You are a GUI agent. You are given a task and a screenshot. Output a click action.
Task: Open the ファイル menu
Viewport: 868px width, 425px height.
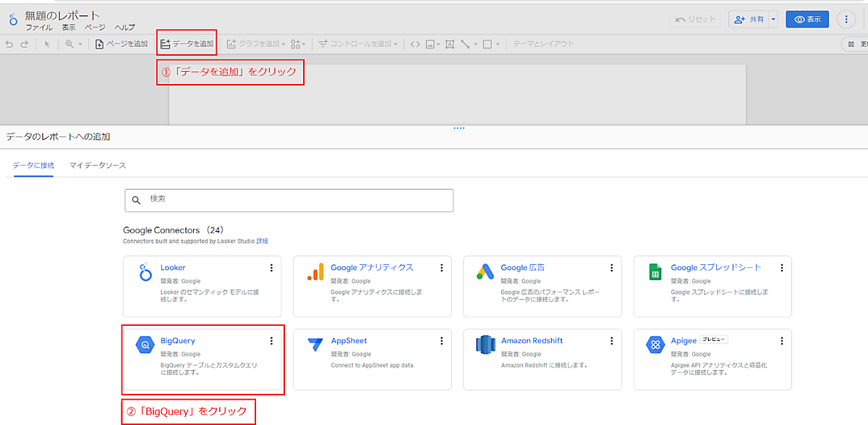tap(38, 28)
